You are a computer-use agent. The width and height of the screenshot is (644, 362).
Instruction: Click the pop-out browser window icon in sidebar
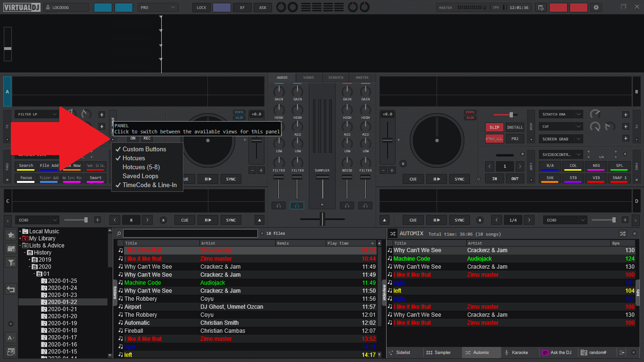click(11, 351)
